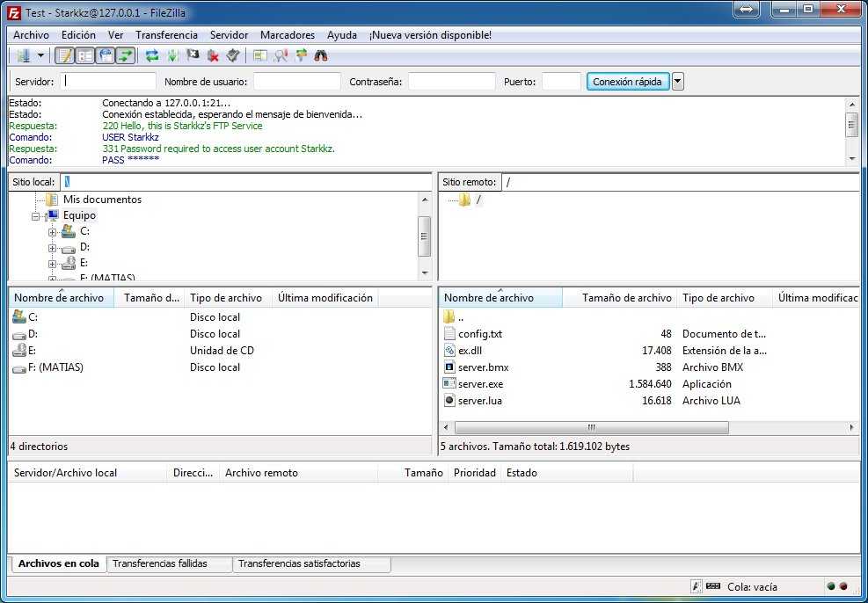Focus the Contraseña field
Image resolution: width=868 pixels, height=603 pixels.
(x=451, y=82)
